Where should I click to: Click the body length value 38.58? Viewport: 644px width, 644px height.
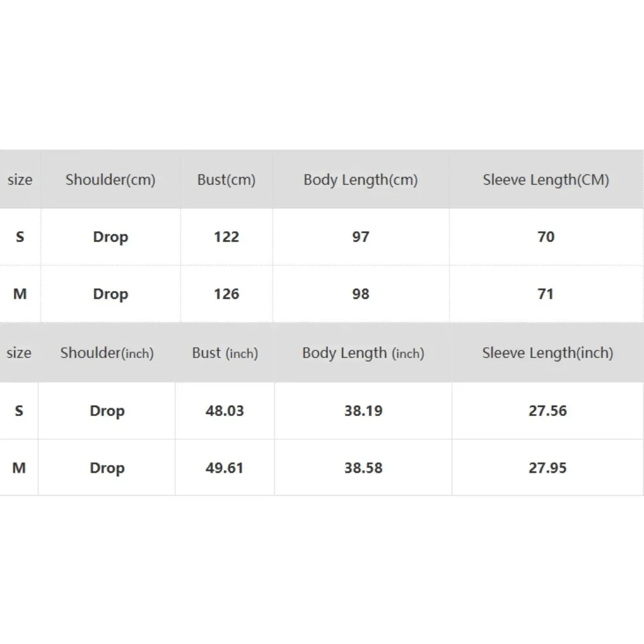point(363,468)
